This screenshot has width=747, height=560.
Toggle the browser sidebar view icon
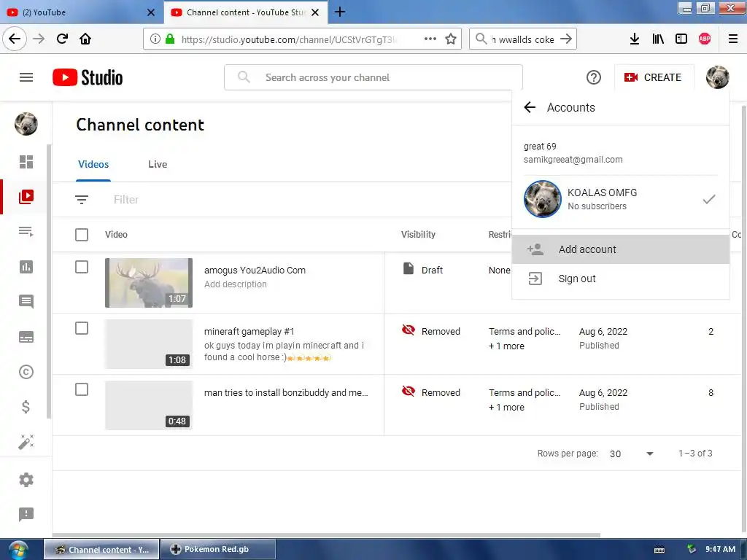pyautogui.click(x=681, y=39)
